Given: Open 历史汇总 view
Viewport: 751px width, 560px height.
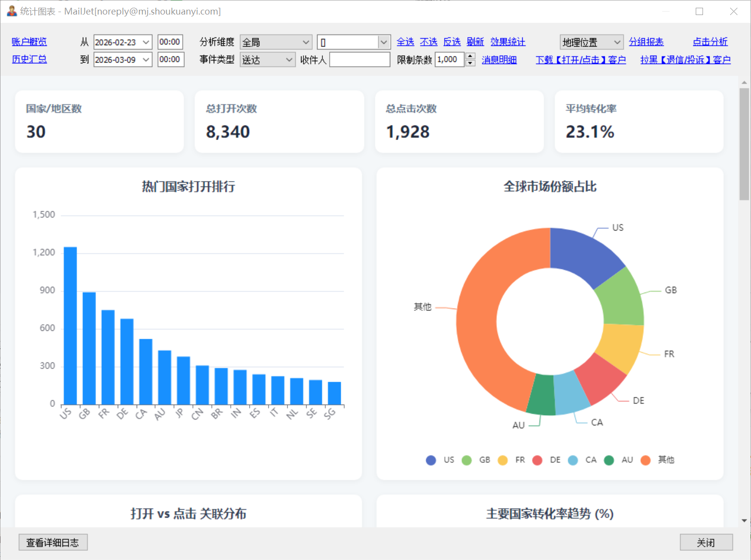Looking at the screenshot, I should (29, 60).
